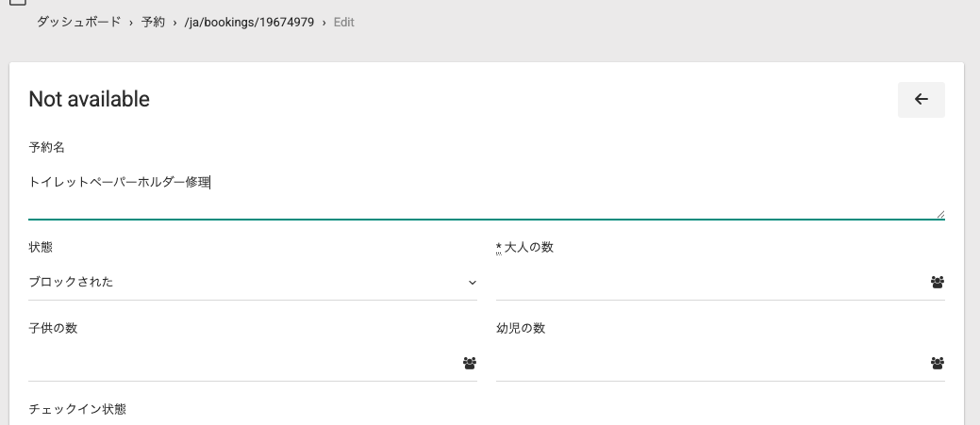980x425 pixels.
Task: Click into the 大人の数 input
Action: [707, 282]
